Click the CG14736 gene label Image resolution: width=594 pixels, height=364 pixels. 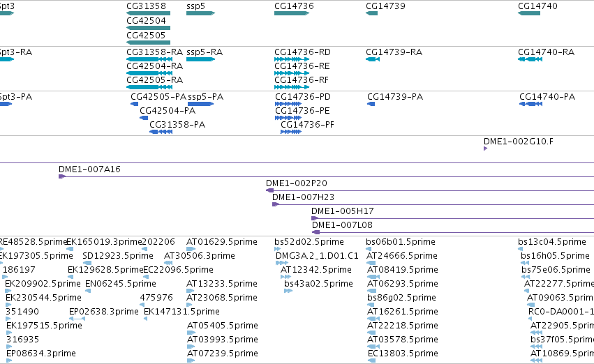[x=295, y=6]
